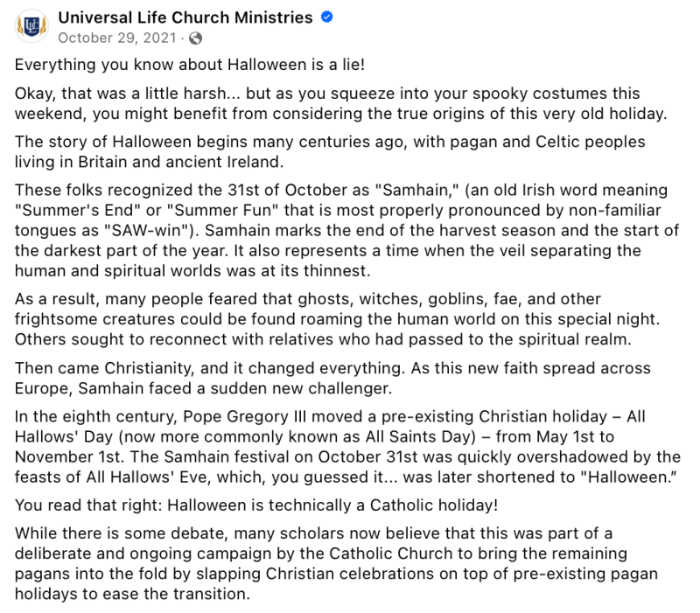
Task: Open the Universal Life Church Ministries page name
Action: (185, 17)
